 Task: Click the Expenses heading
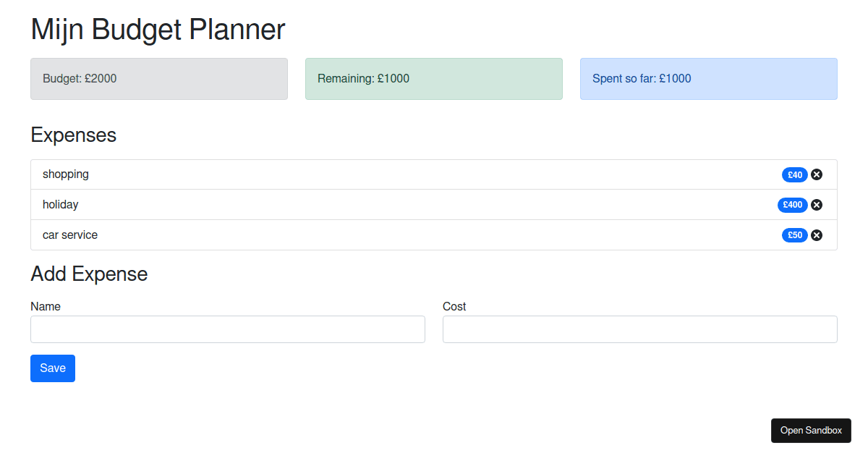pyautogui.click(x=73, y=135)
